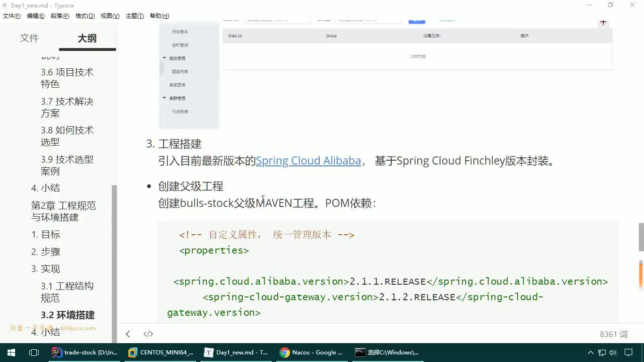The height and width of the screenshot is (362, 644).
Task: Switch to the 大纲 sidebar tab
Action: pyautogui.click(x=87, y=38)
